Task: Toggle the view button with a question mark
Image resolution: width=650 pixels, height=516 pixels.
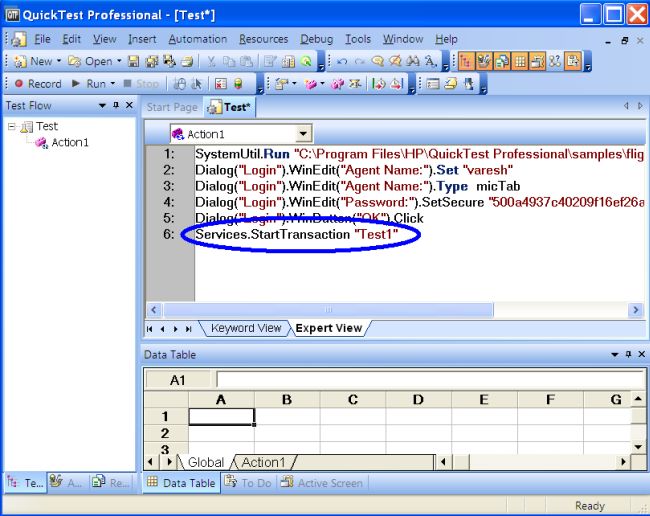Action: pos(555,61)
